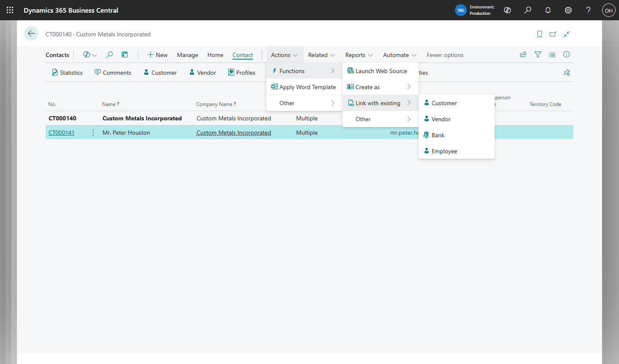619x364 pixels.
Task: Create a new contact with New
Action: [x=157, y=54]
